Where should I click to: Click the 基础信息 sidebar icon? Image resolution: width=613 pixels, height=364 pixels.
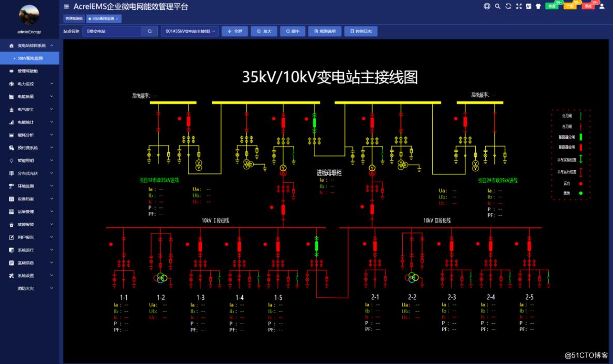pos(11,263)
